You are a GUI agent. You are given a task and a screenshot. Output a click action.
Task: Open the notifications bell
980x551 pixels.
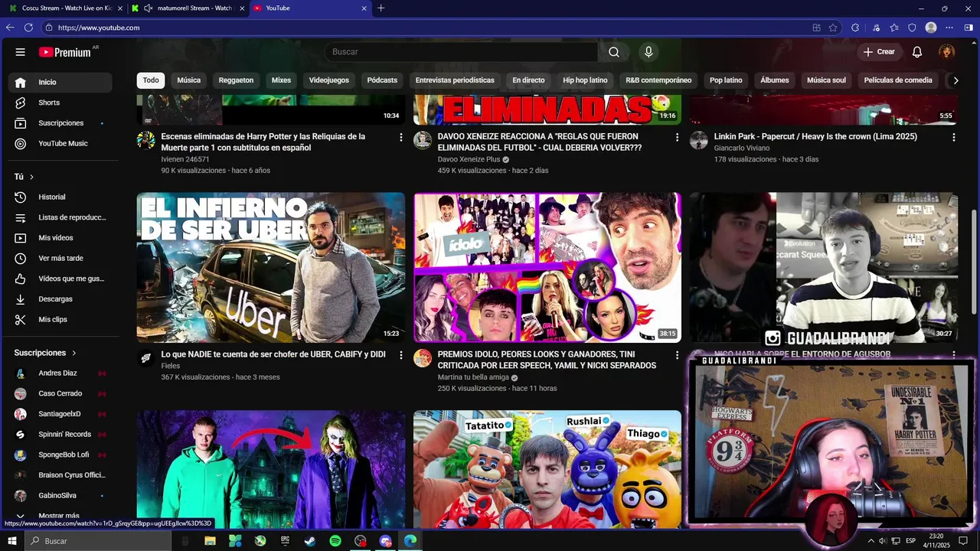point(917,52)
